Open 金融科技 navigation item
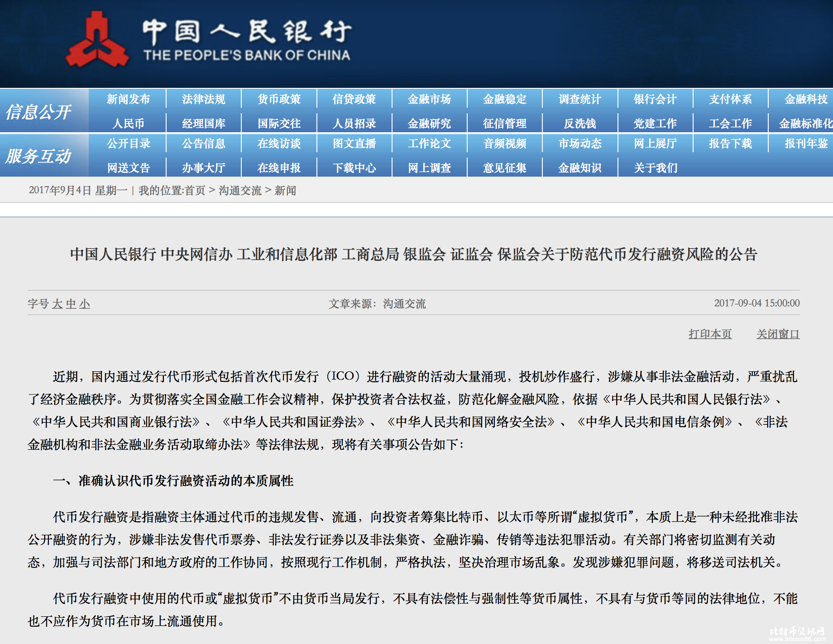The width and height of the screenshot is (833, 644). coord(806,99)
